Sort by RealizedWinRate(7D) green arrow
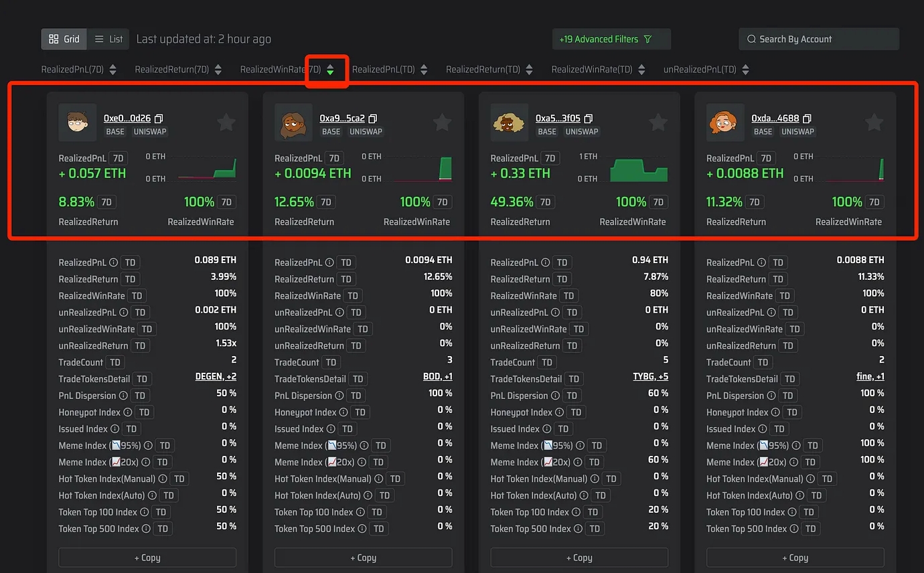This screenshot has height=573, width=924. [330, 70]
